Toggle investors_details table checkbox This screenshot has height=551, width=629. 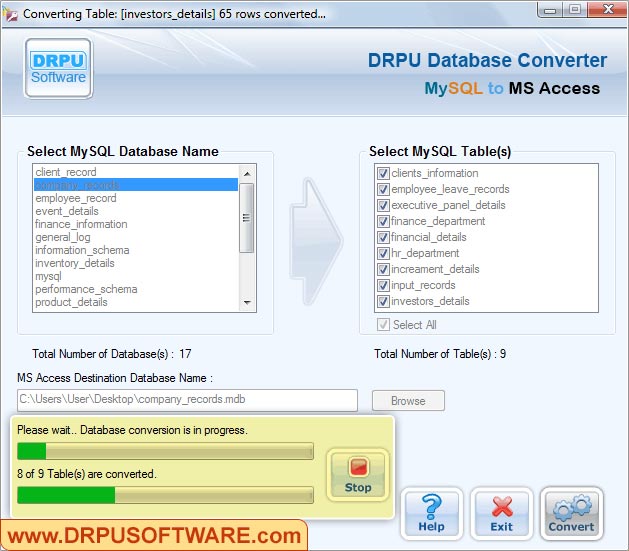[x=383, y=301]
